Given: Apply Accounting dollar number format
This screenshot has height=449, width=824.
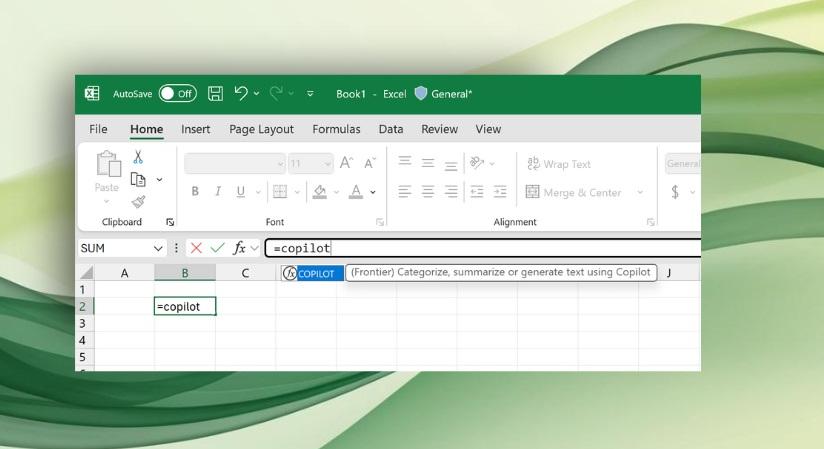Looking at the screenshot, I should pos(675,192).
